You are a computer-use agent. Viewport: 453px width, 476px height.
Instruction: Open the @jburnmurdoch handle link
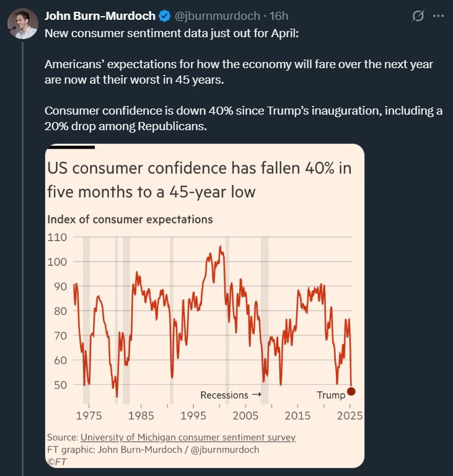pos(217,15)
